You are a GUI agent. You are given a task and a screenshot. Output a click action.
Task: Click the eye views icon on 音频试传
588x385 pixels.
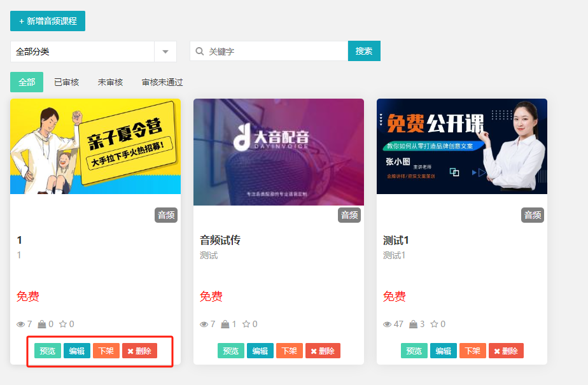click(x=204, y=325)
